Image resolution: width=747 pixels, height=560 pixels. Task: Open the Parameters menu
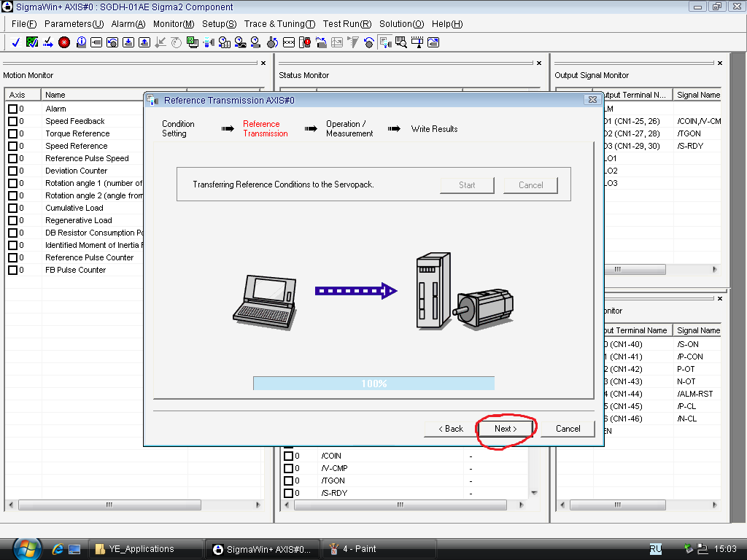74,24
